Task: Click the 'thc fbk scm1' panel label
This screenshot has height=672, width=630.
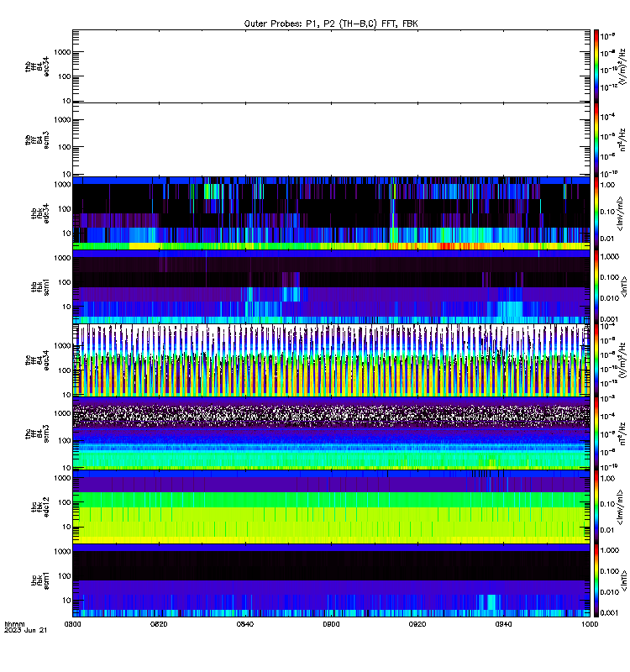Action: tap(40, 580)
